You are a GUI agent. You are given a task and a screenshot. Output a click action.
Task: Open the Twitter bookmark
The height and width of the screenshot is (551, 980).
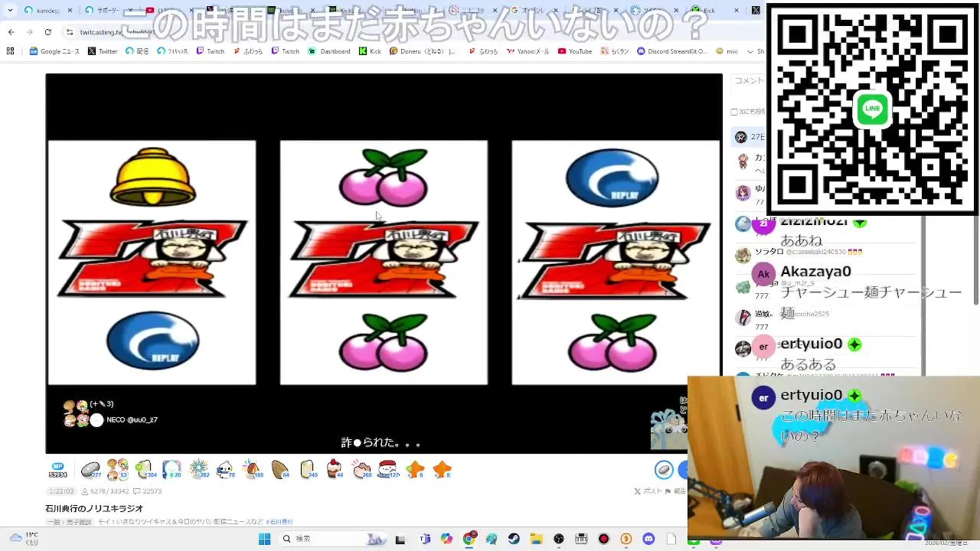click(103, 51)
